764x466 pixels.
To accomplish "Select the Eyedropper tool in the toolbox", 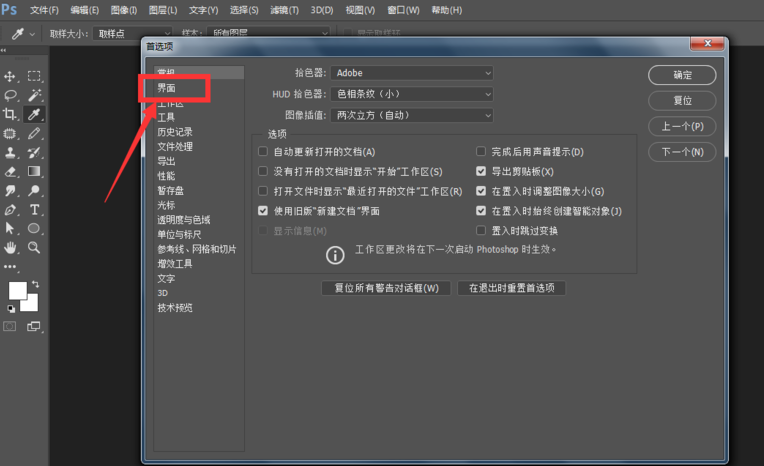I will pos(34,114).
